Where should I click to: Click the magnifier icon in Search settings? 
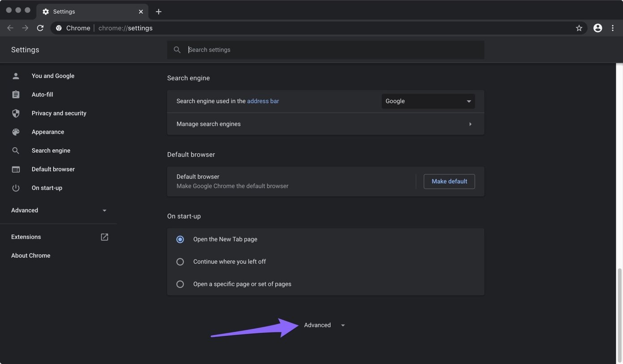pyautogui.click(x=177, y=50)
